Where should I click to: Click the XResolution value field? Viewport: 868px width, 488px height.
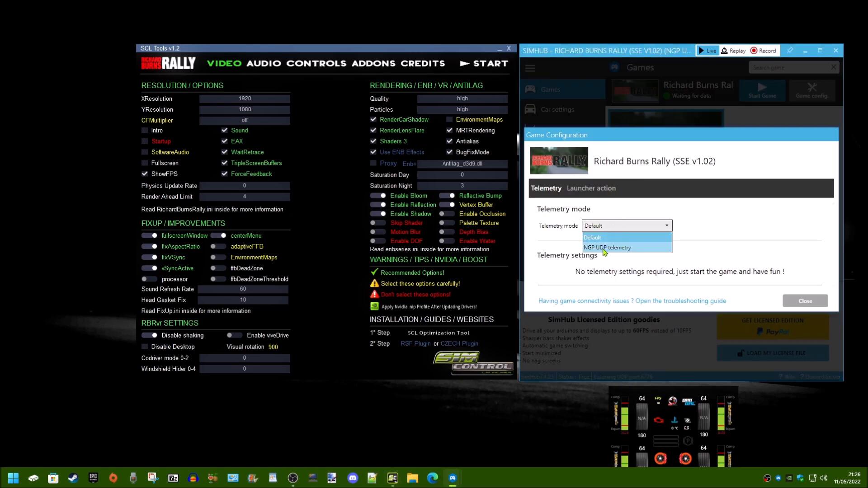[x=245, y=99]
